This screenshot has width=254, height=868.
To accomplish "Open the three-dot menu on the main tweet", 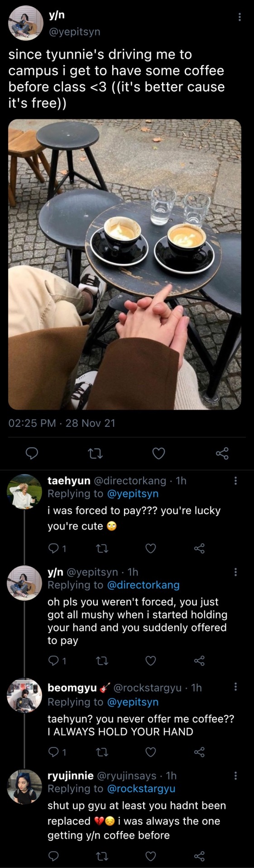I will click(240, 17).
